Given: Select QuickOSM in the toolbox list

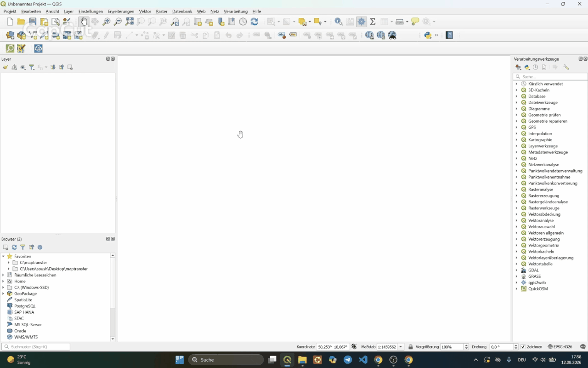Looking at the screenshot, I should coord(537,289).
